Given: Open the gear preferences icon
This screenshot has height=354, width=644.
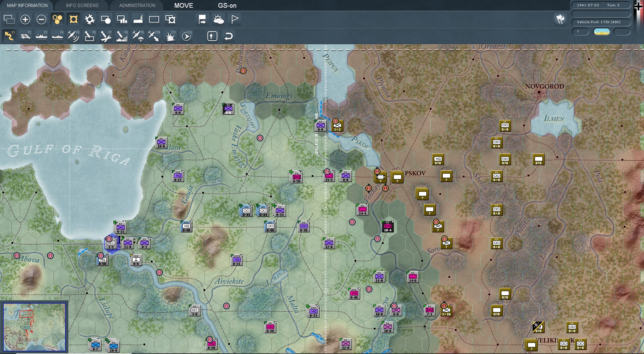Looking at the screenshot, I should coord(90,19).
